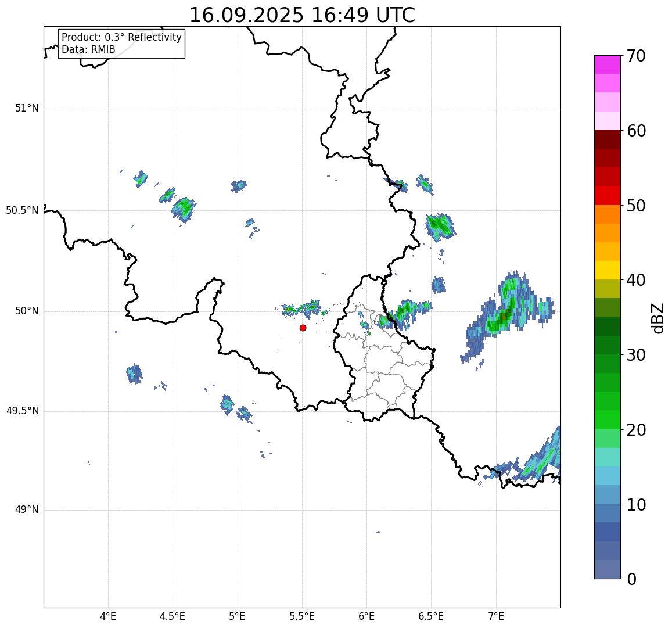Click the 'dBZ' colorbar label
672x628 pixels.
[x=657, y=318]
